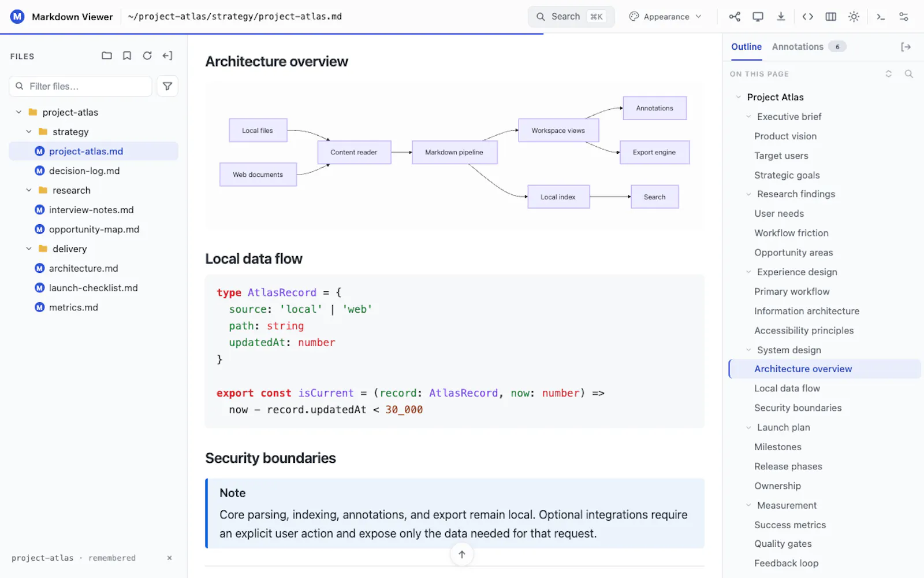Refresh the file list
The image size is (924, 578).
coord(147,55)
